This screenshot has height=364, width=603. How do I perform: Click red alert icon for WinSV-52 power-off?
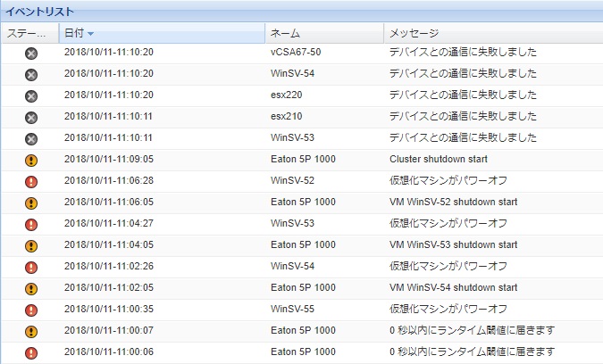pyautogui.click(x=31, y=182)
